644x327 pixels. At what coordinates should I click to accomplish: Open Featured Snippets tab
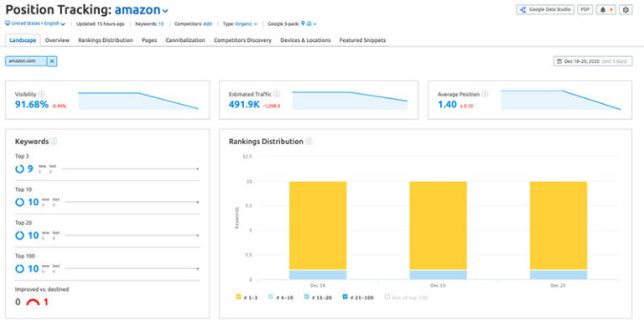[x=362, y=40]
